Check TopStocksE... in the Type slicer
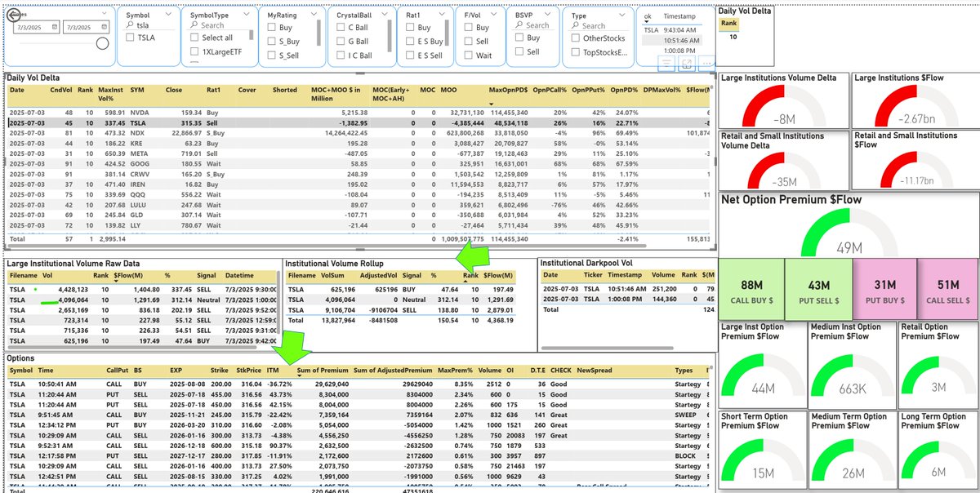Image resolution: width=980 pixels, height=493 pixels. (577, 51)
